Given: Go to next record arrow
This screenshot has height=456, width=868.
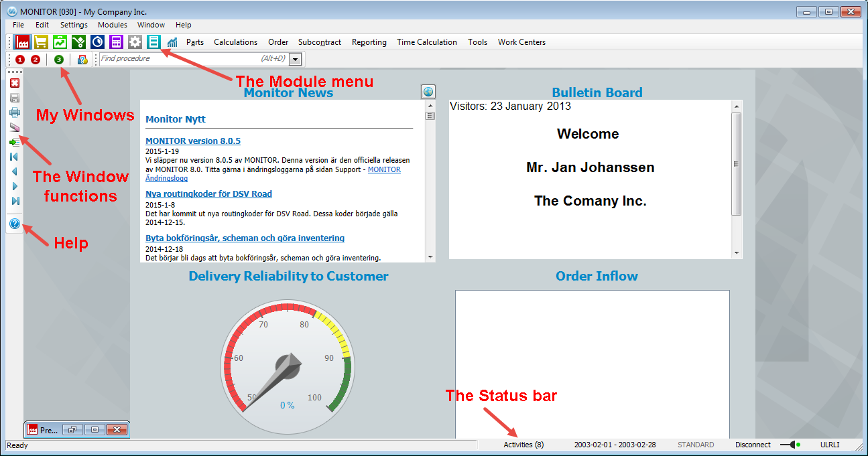Looking at the screenshot, I should [x=15, y=186].
